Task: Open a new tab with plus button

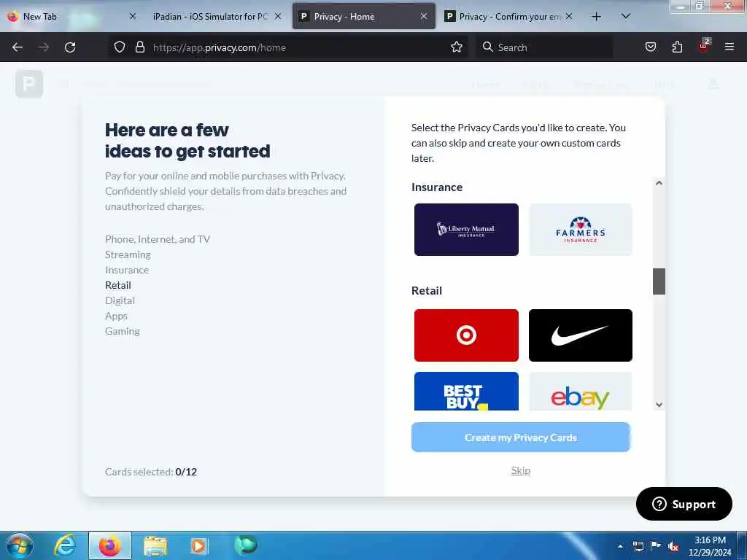Action: point(596,17)
